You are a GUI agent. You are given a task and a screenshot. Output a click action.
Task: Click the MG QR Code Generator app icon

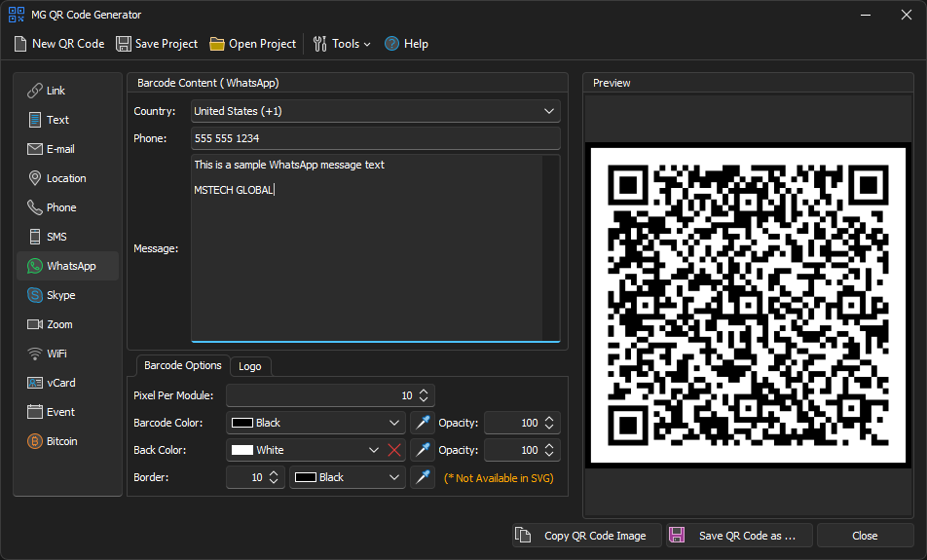(x=17, y=15)
